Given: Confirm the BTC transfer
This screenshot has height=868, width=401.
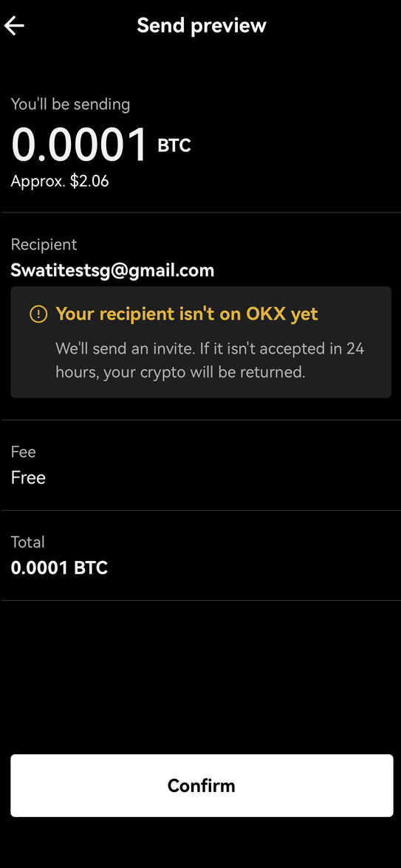Looking at the screenshot, I should pos(202,785).
